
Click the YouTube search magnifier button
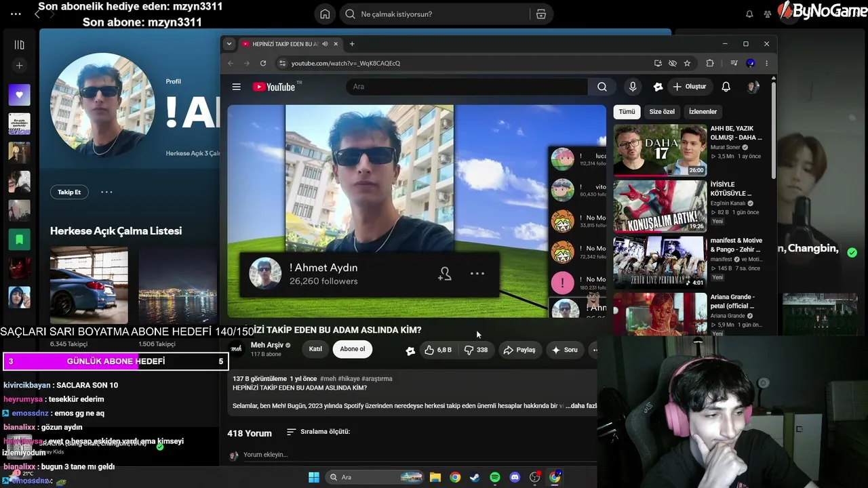[x=602, y=87]
